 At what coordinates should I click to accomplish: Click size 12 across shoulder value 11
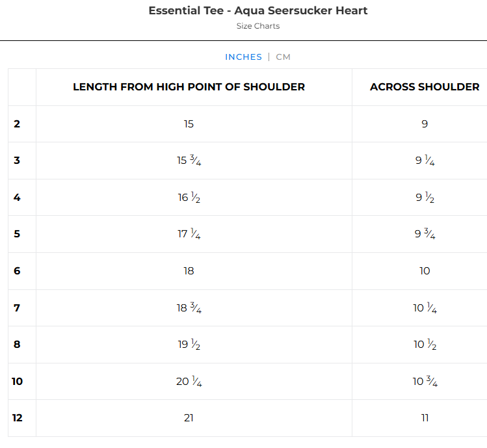[425, 417]
